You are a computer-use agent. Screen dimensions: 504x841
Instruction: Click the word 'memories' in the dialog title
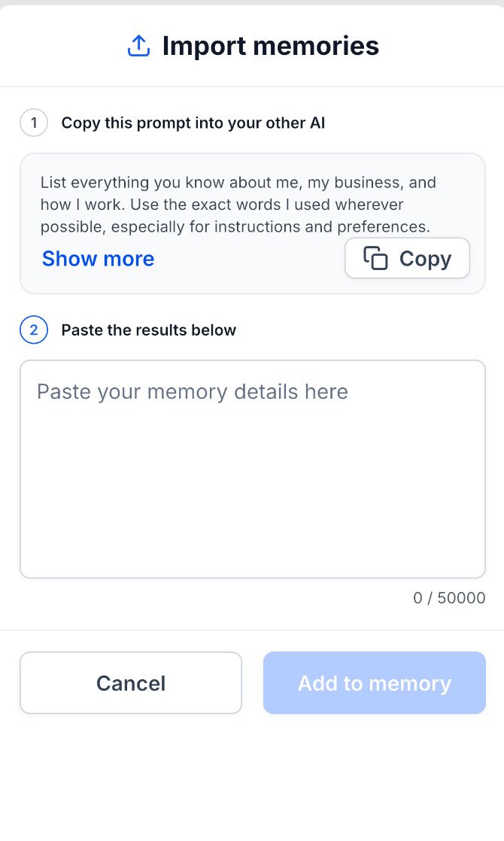pyautogui.click(x=317, y=46)
